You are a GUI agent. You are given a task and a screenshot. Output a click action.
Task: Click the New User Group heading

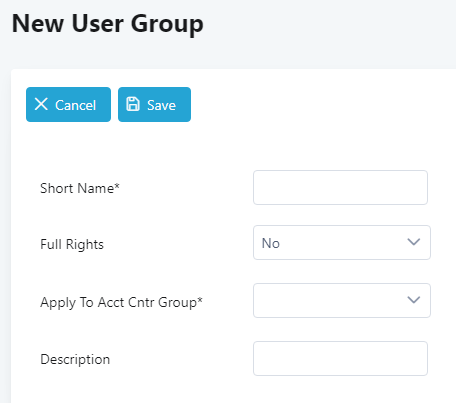(107, 24)
